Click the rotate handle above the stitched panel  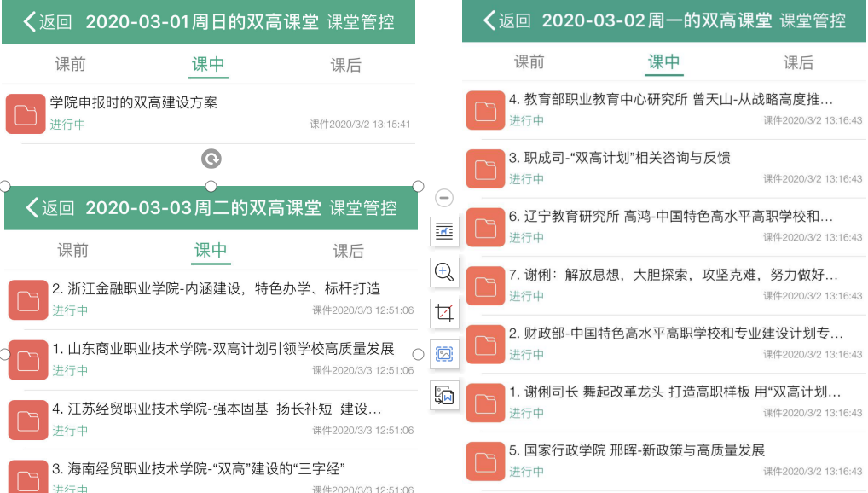point(210,159)
